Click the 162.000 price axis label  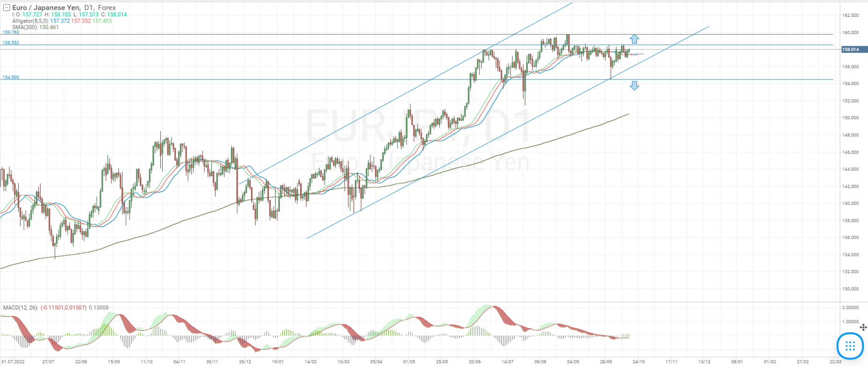click(x=851, y=15)
